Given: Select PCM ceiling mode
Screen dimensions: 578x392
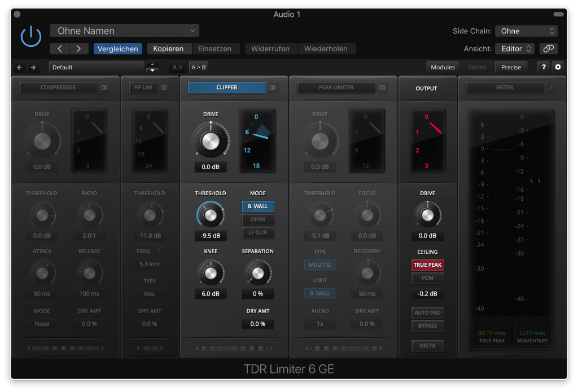Looking at the screenshot, I should click(428, 278).
